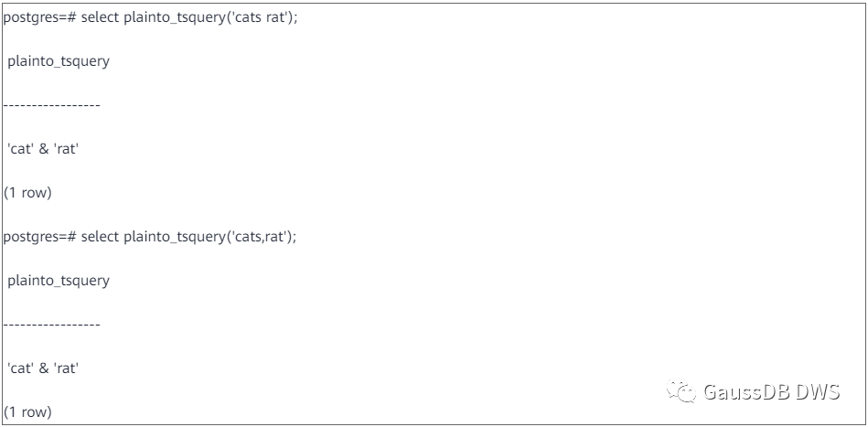868x427 pixels.
Task: Click the 'cat' lexeme in the second result
Action: (x=21, y=367)
